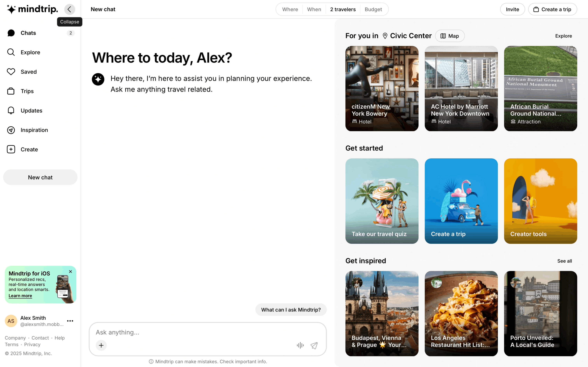Open the Explore search icon in the sidebar
Viewport: 588px width, 367px height.
pyautogui.click(x=11, y=52)
